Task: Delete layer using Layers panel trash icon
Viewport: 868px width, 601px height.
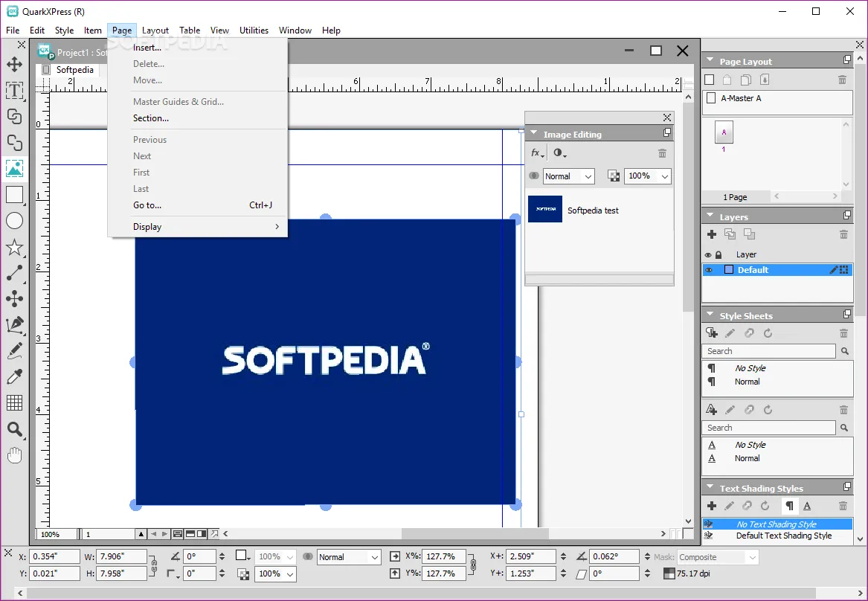Action: pos(843,234)
